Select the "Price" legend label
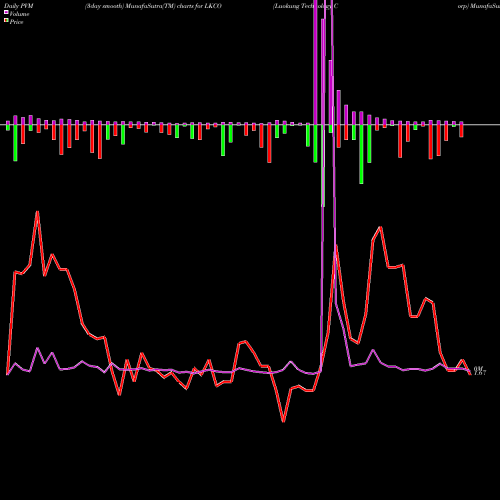The height and width of the screenshot is (500, 500). click(16, 22)
